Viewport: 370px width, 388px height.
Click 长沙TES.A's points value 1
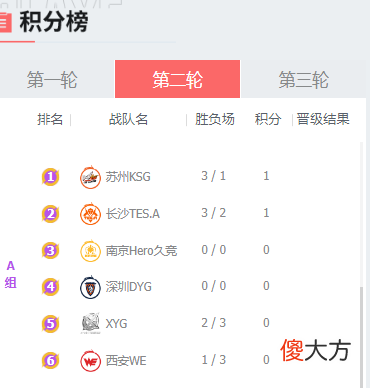coord(266,213)
